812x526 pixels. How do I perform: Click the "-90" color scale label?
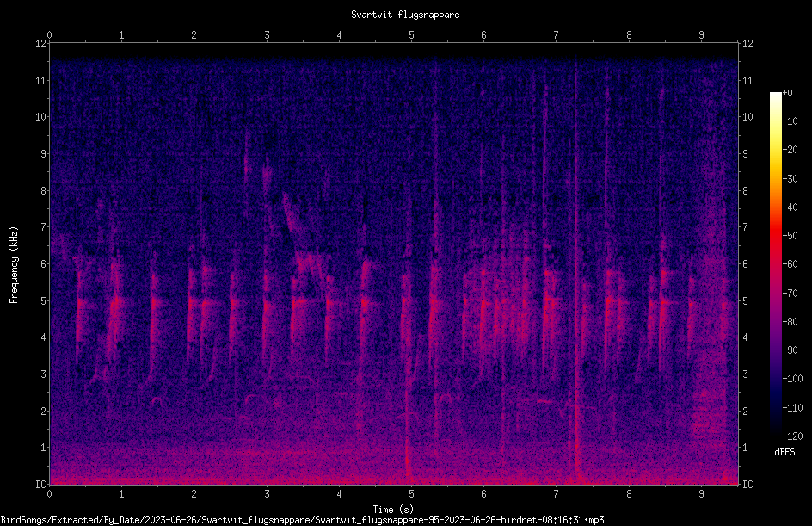[x=790, y=350]
